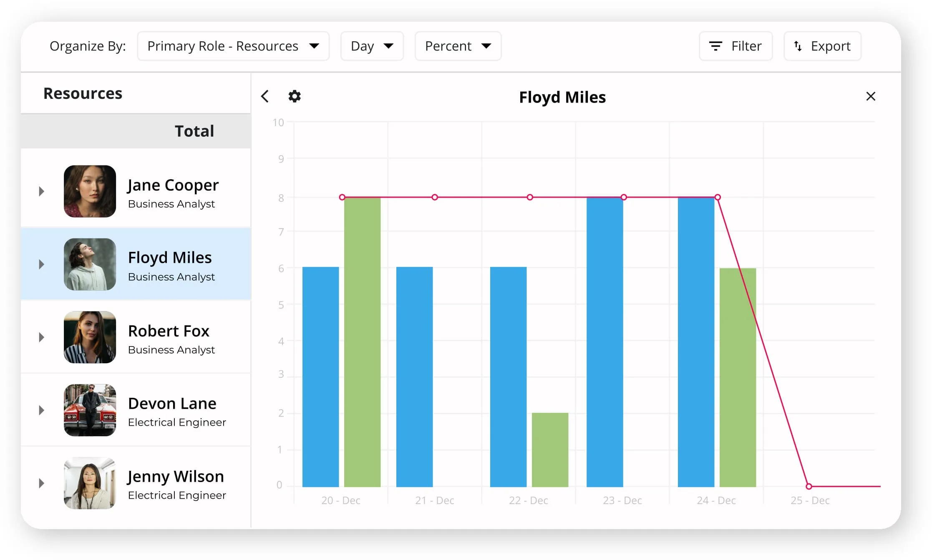Click the 20 - Dec axis label
The width and height of the screenshot is (932, 560).
(x=341, y=500)
